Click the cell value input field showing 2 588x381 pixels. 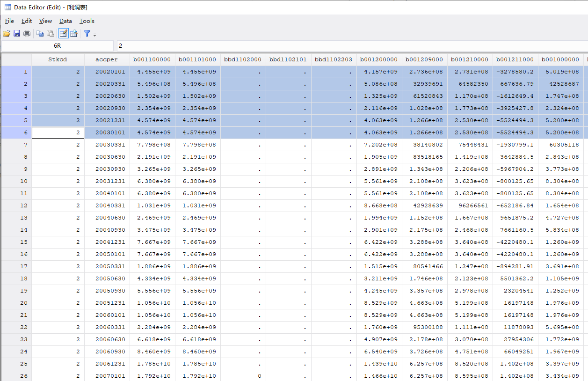coord(352,46)
